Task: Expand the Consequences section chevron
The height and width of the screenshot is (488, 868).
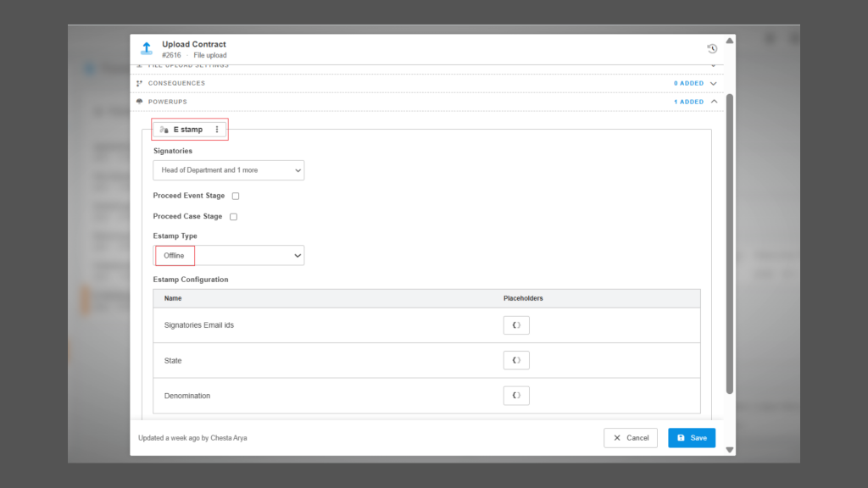Action: (x=713, y=83)
